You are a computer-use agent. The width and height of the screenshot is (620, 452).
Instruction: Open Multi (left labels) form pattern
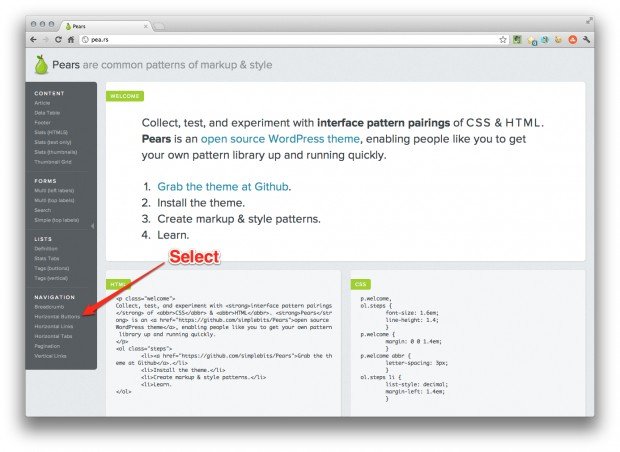pos(54,191)
